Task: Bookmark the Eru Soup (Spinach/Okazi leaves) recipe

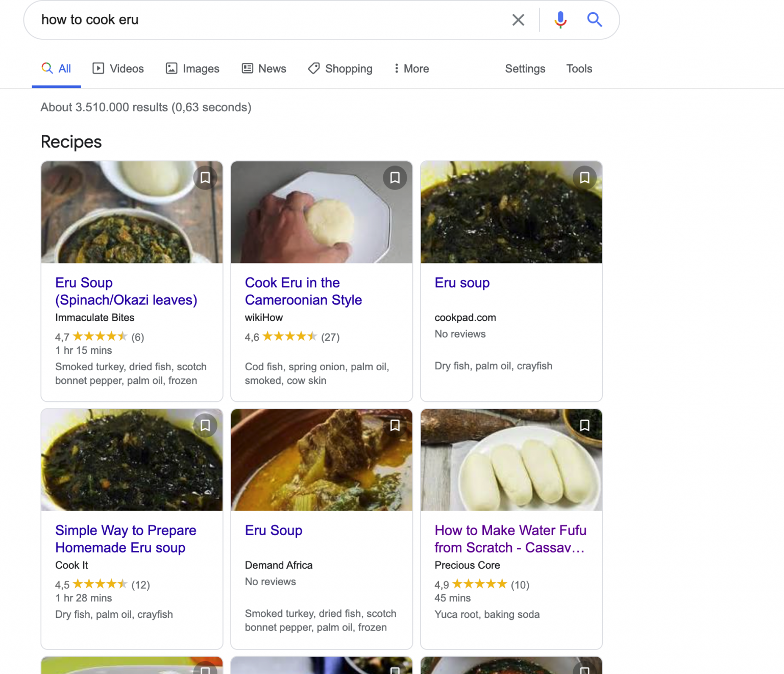Action: (205, 178)
